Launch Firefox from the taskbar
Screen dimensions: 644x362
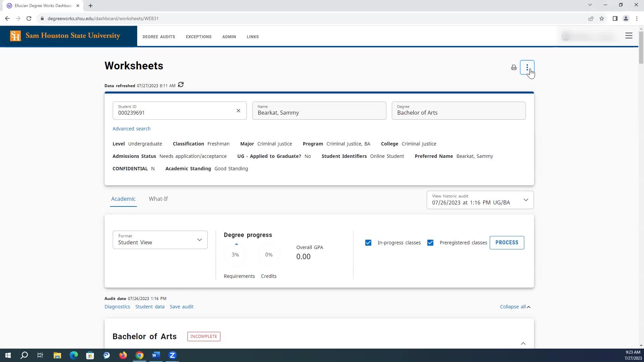coord(123,355)
